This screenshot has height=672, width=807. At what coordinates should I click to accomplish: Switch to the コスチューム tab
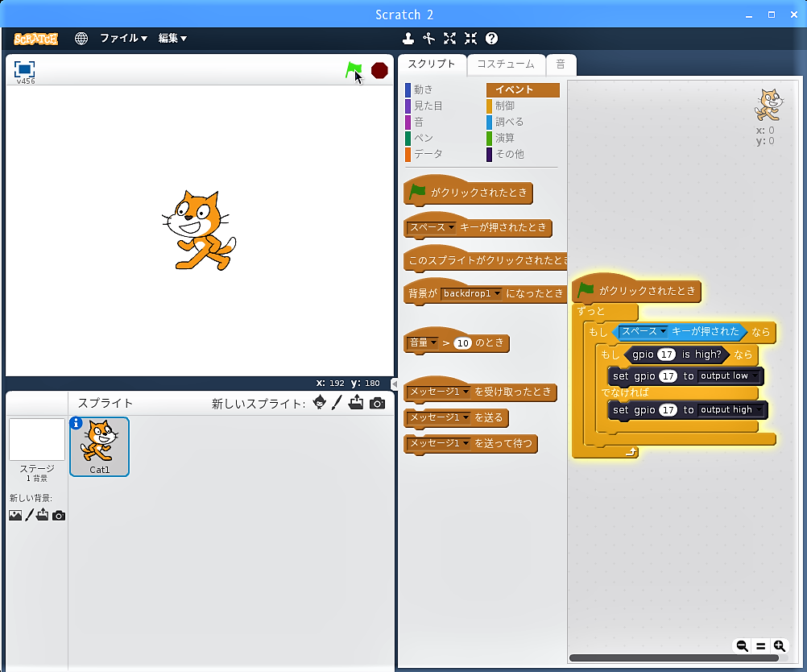click(506, 64)
